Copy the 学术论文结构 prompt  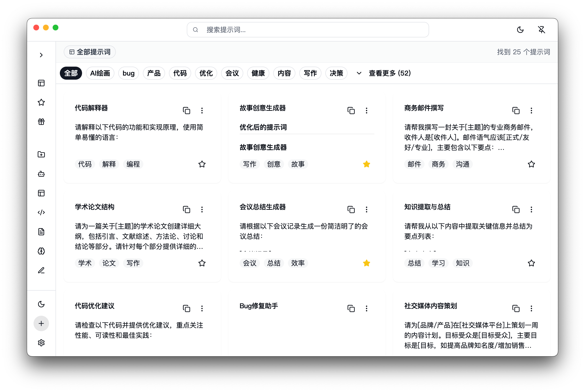pyautogui.click(x=186, y=210)
